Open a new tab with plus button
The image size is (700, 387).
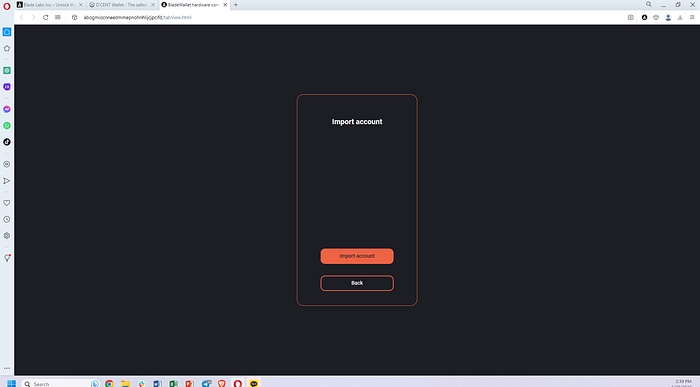[x=236, y=5]
